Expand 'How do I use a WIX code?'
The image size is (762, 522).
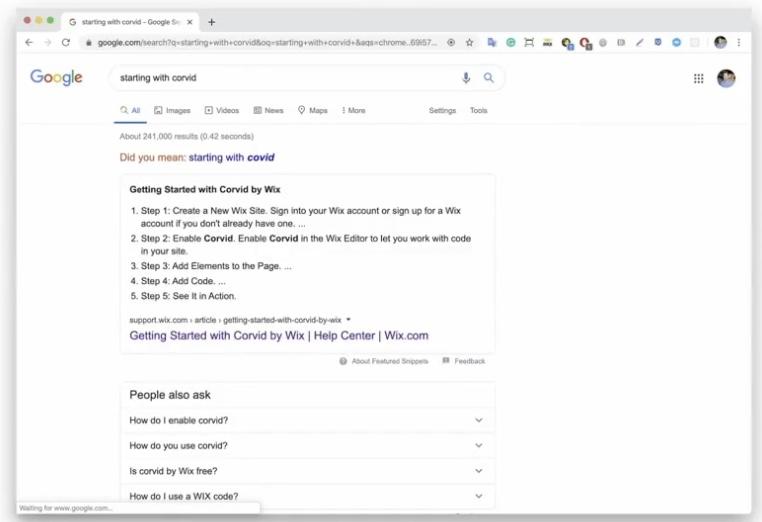pyautogui.click(x=308, y=496)
